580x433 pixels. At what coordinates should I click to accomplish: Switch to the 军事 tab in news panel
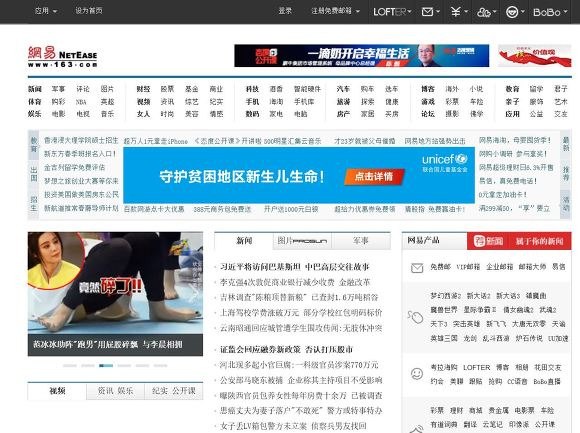(361, 241)
